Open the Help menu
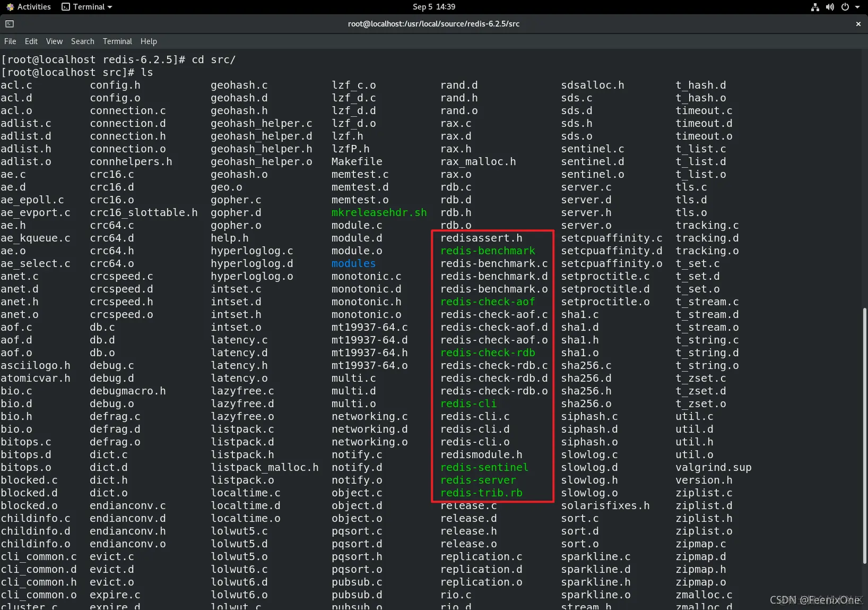The height and width of the screenshot is (610, 868). click(x=149, y=41)
